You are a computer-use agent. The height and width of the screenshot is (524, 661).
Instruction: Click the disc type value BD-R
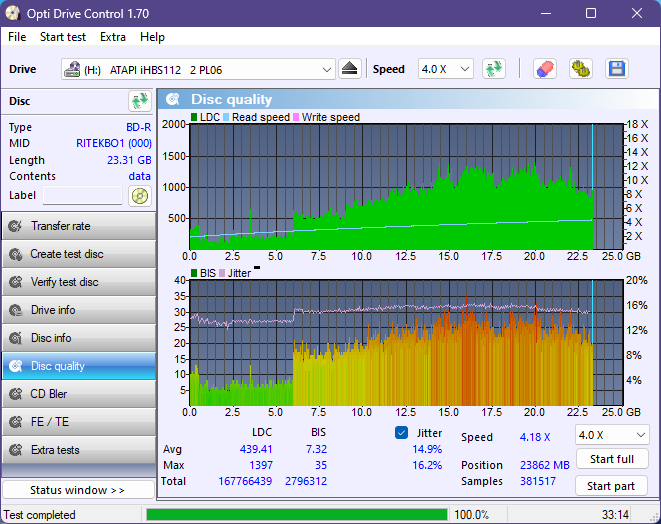[x=139, y=127]
